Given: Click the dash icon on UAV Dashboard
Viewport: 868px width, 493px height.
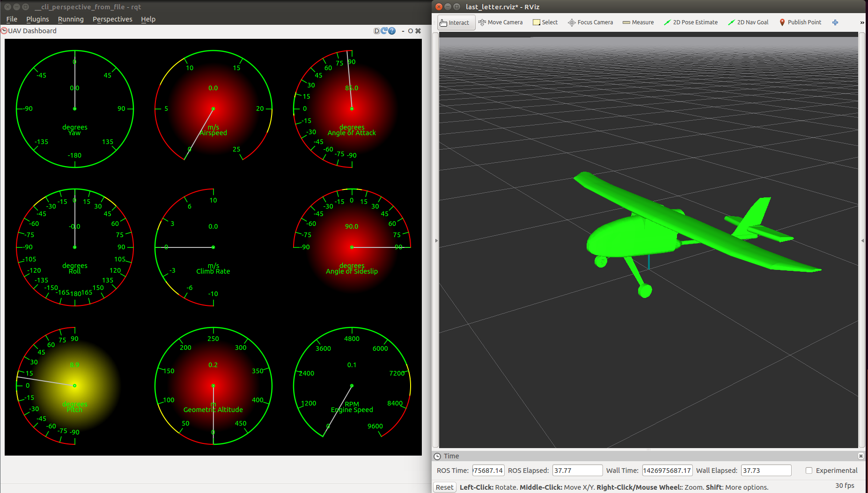Looking at the screenshot, I should click(x=403, y=31).
